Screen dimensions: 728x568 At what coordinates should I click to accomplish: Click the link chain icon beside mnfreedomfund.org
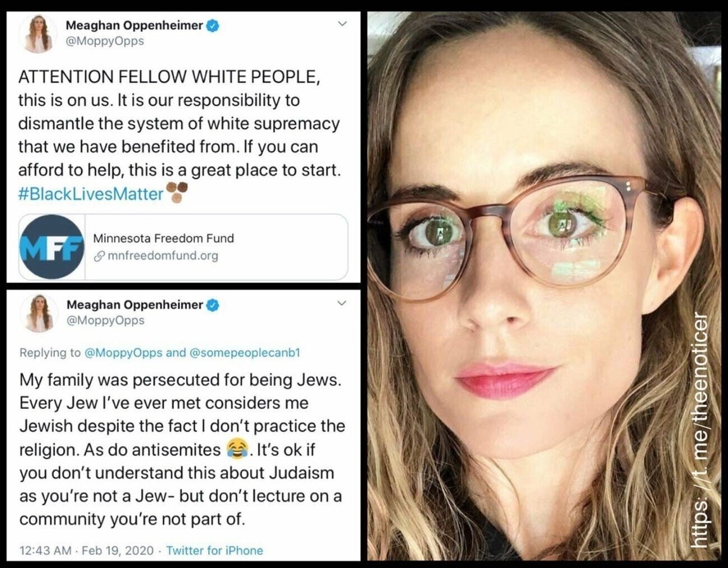click(99, 256)
